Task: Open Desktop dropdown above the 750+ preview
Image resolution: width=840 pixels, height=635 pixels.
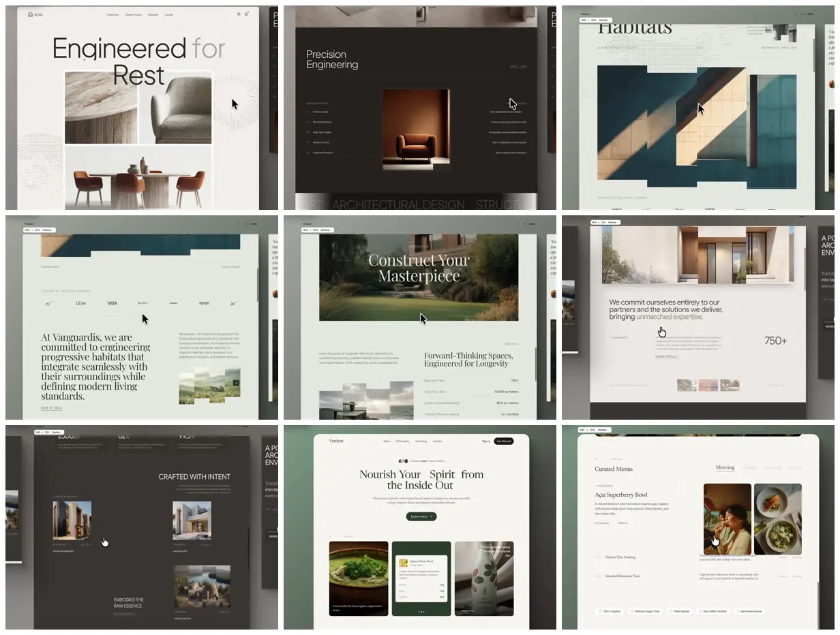Action: click(613, 222)
